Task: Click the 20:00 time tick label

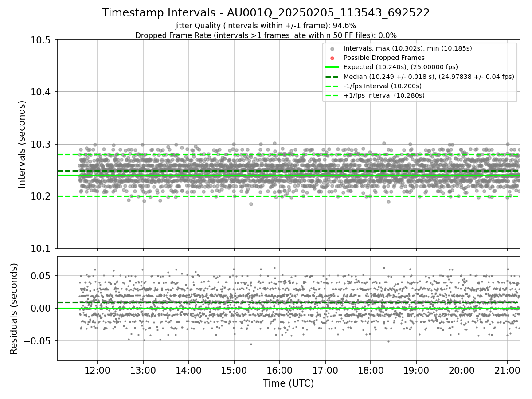Action: point(462,370)
